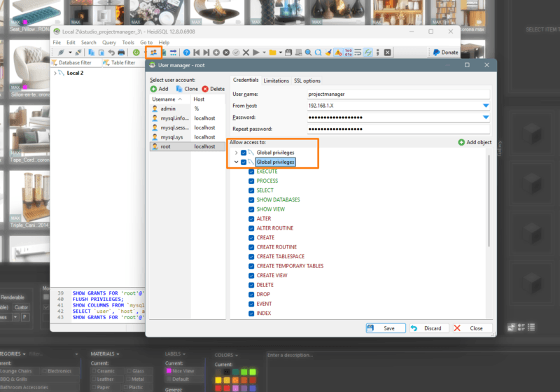Click the binary 1010 toolbar icon
Viewport: 560px width, 392px height.
[x=348, y=52]
